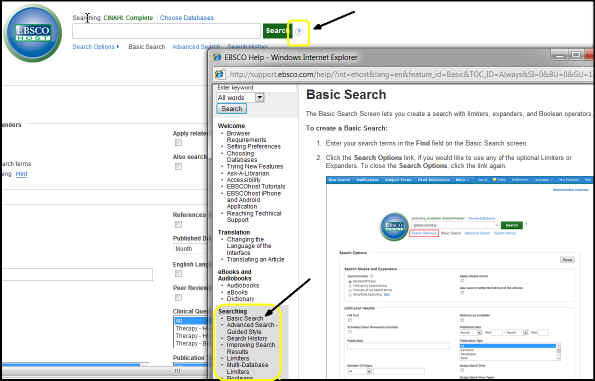Toggle the References Available checkbox
This screenshot has width=595, height=381.
[x=178, y=224]
